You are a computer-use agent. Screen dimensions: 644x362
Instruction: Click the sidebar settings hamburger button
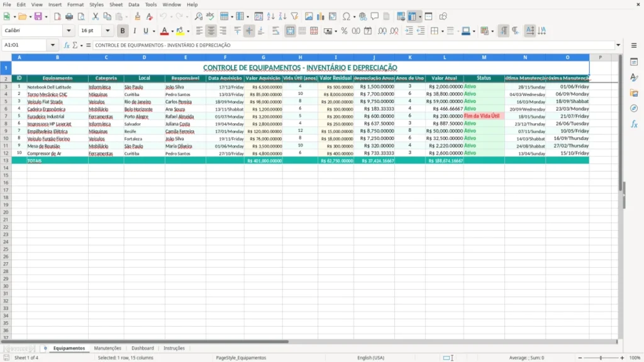634,45
